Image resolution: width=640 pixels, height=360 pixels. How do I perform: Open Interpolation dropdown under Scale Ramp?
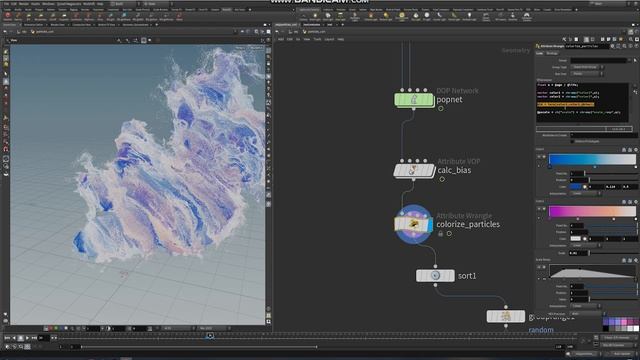(587, 306)
